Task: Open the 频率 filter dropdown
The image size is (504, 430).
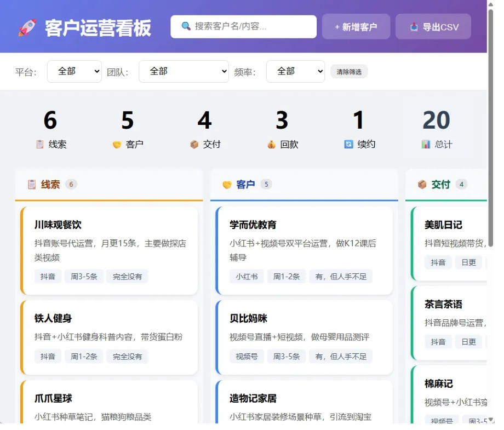Action: pos(295,71)
